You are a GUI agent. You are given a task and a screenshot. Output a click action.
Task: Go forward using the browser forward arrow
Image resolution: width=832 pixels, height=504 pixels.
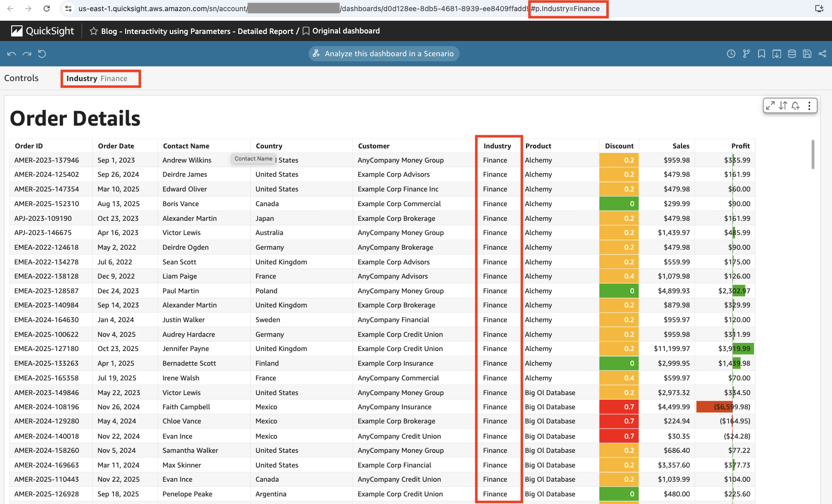pos(28,9)
